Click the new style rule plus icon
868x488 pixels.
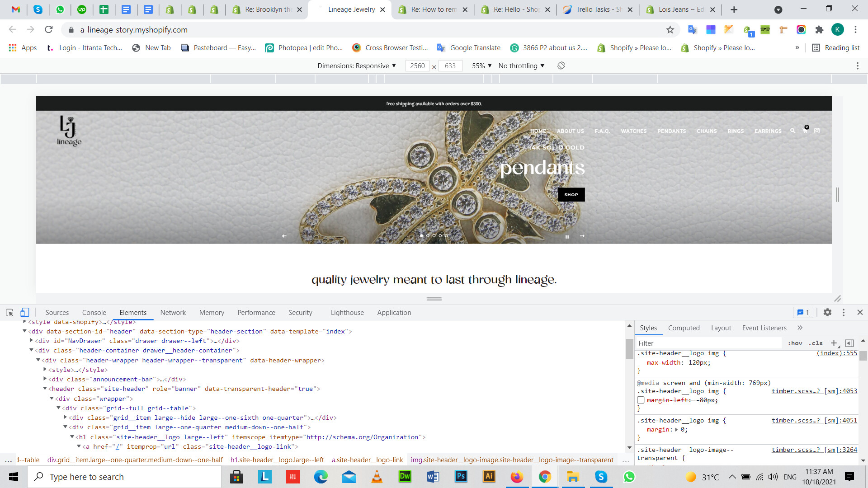(834, 343)
